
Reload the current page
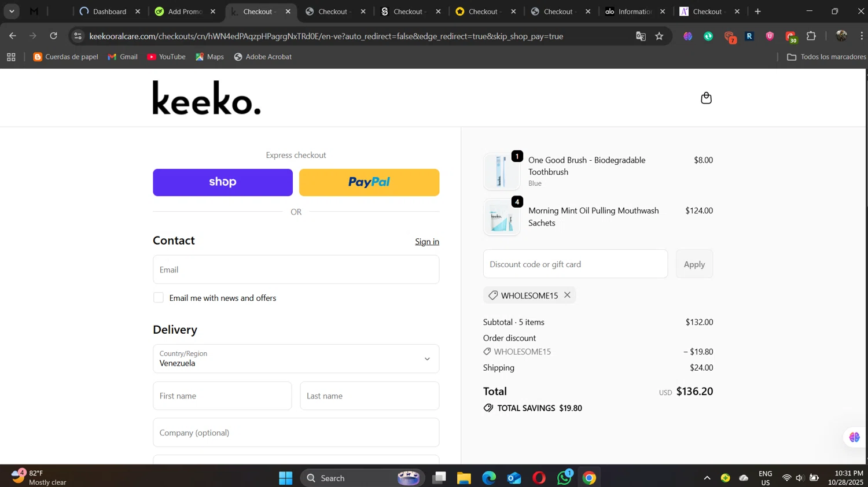tap(53, 36)
